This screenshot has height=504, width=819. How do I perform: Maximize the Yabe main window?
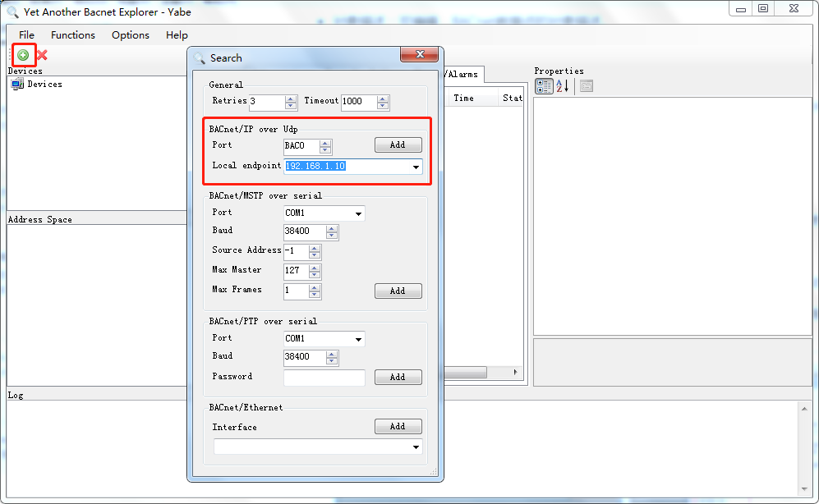tap(763, 9)
